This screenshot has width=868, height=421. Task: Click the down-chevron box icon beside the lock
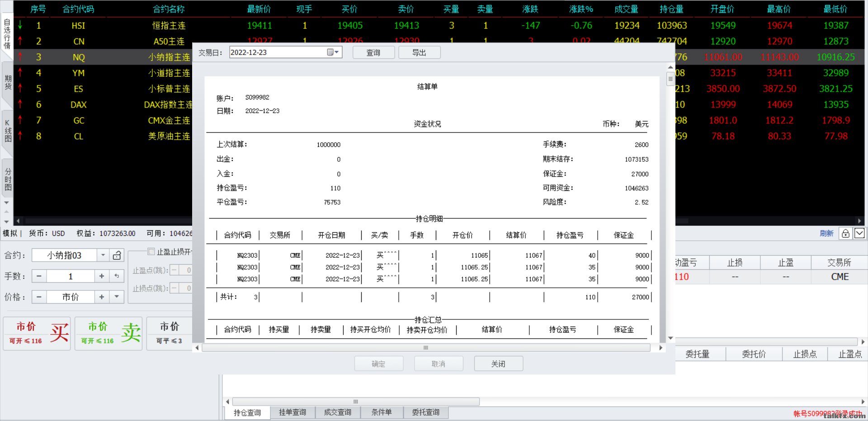[859, 233]
